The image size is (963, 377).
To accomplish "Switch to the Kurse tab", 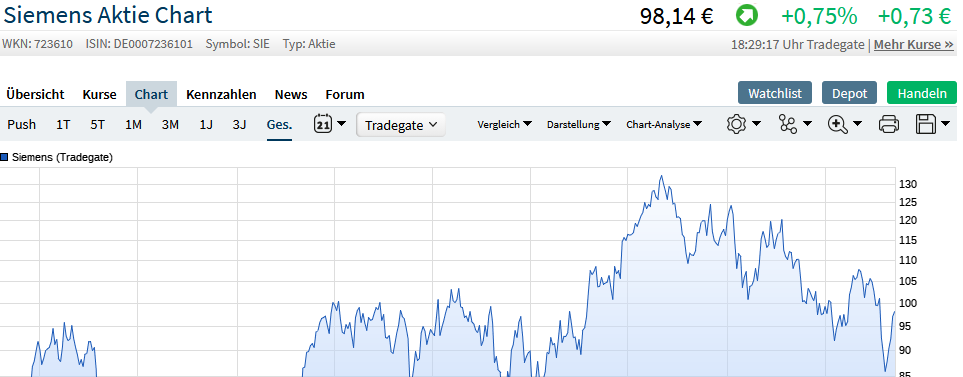I will tap(99, 94).
